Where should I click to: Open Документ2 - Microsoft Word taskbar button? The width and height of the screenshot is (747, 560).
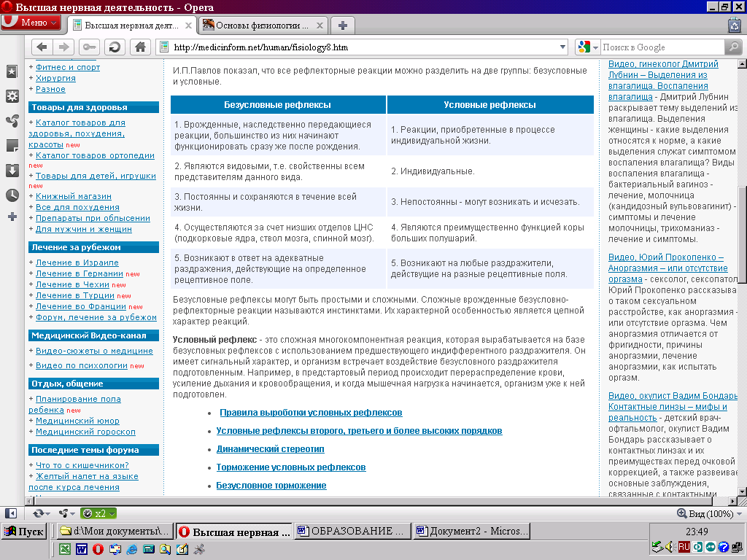coord(472,531)
